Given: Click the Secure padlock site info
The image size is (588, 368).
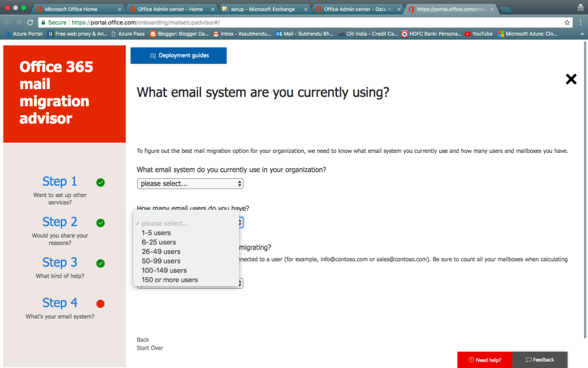Looking at the screenshot, I should (53, 22).
